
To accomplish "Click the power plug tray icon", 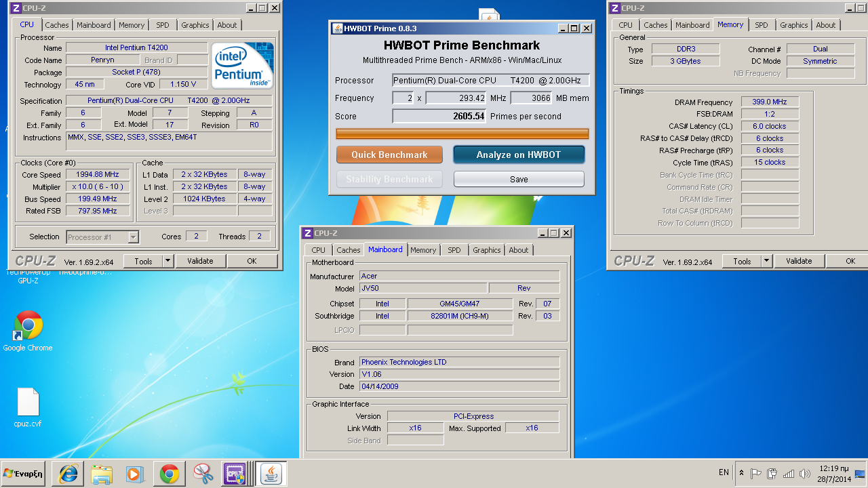I will pos(772,474).
